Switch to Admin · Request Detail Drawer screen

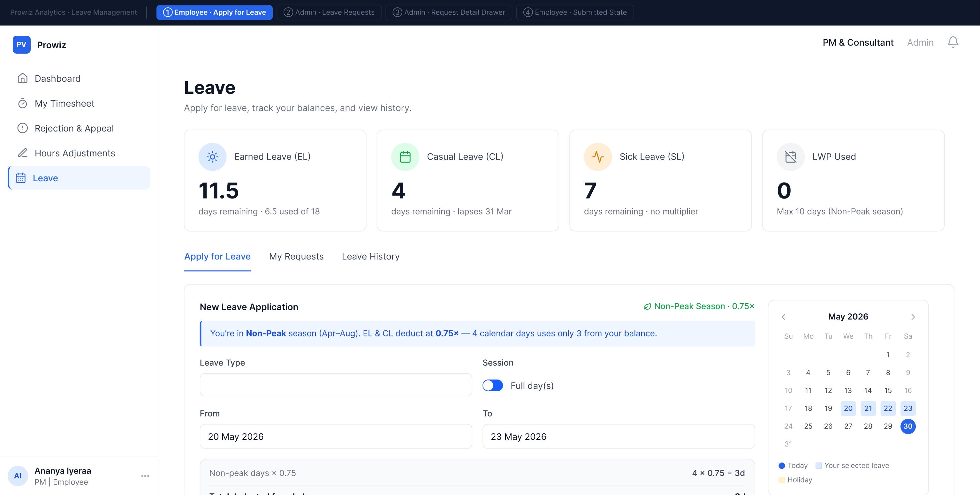(449, 12)
